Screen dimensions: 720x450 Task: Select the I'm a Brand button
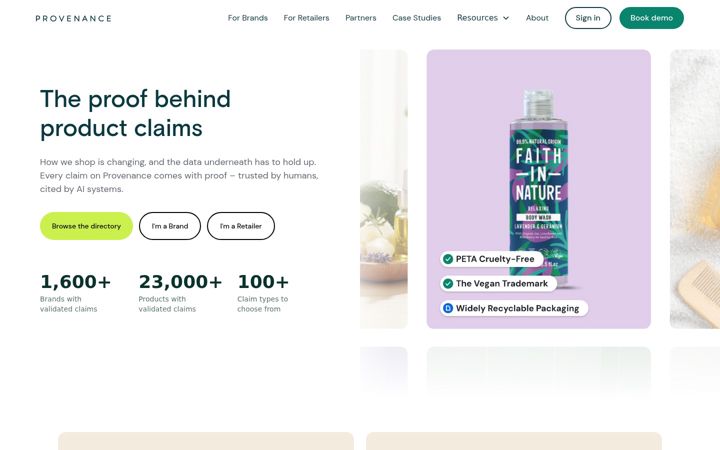(x=170, y=226)
